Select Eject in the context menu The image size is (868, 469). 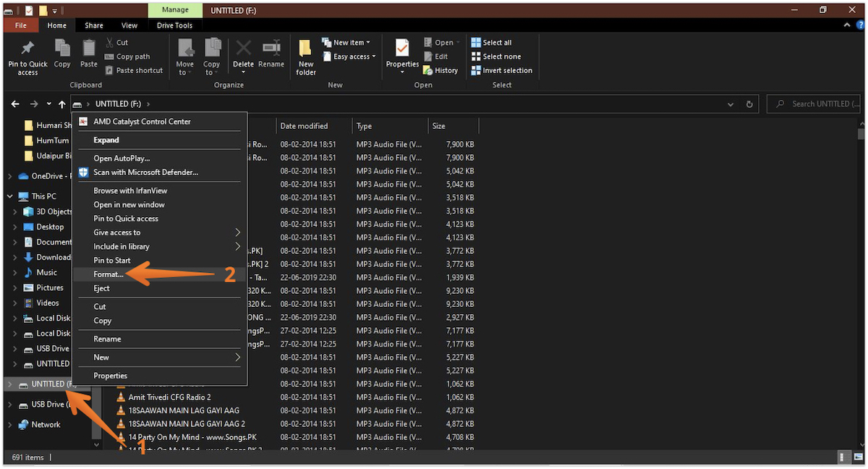coord(102,288)
